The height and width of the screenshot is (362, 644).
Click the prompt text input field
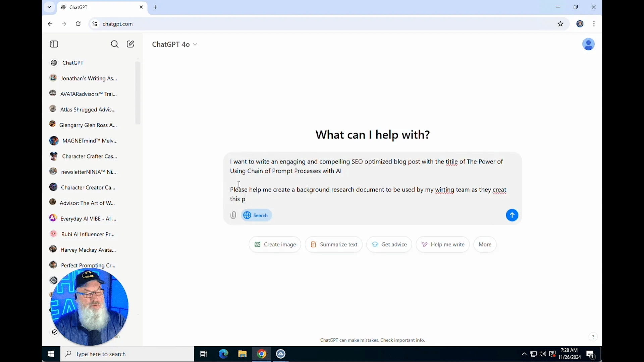372,180
